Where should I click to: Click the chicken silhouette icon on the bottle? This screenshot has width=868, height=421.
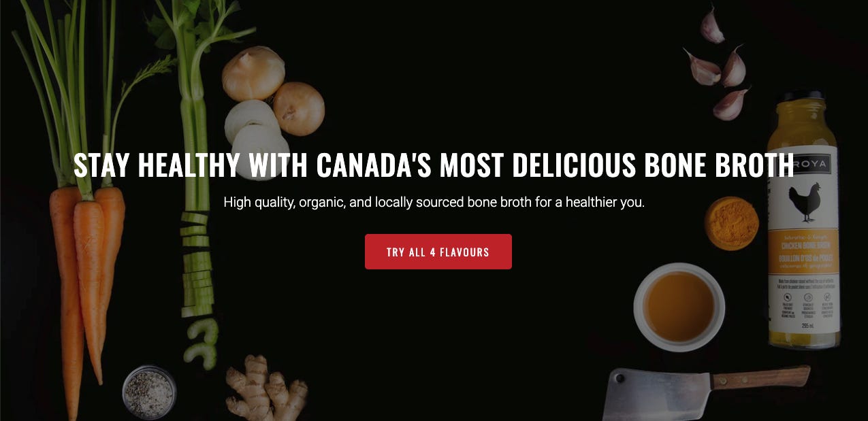coord(804,202)
